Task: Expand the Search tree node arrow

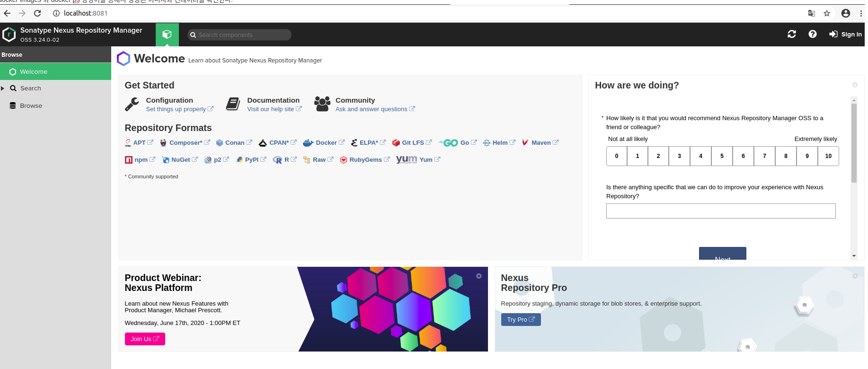Action: coord(3,88)
